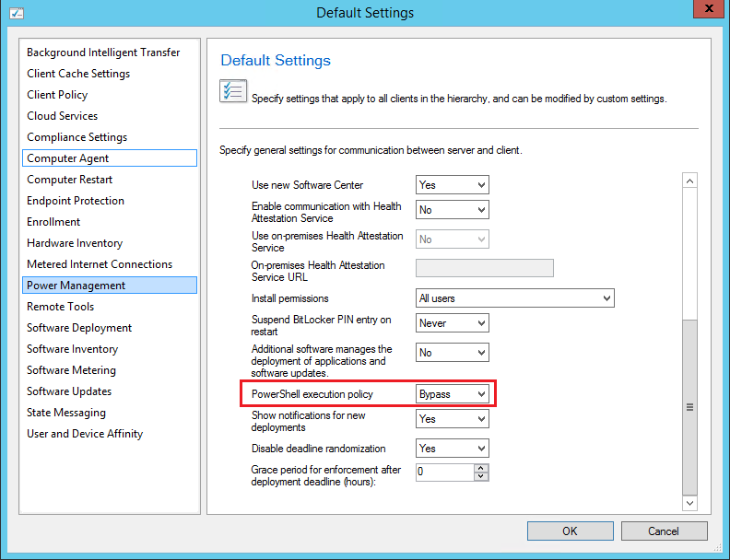Image resolution: width=730 pixels, height=560 pixels.
Task: Click the scrollbar up arrow in settings pane
Action: pyautogui.click(x=689, y=181)
